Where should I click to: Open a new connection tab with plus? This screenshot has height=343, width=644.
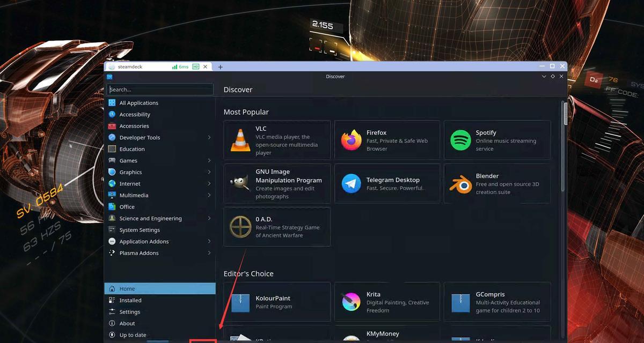click(x=220, y=67)
